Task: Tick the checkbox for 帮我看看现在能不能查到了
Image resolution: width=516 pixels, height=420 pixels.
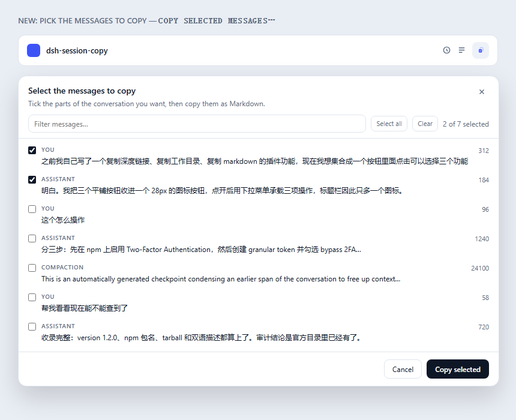Action: pyautogui.click(x=32, y=297)
